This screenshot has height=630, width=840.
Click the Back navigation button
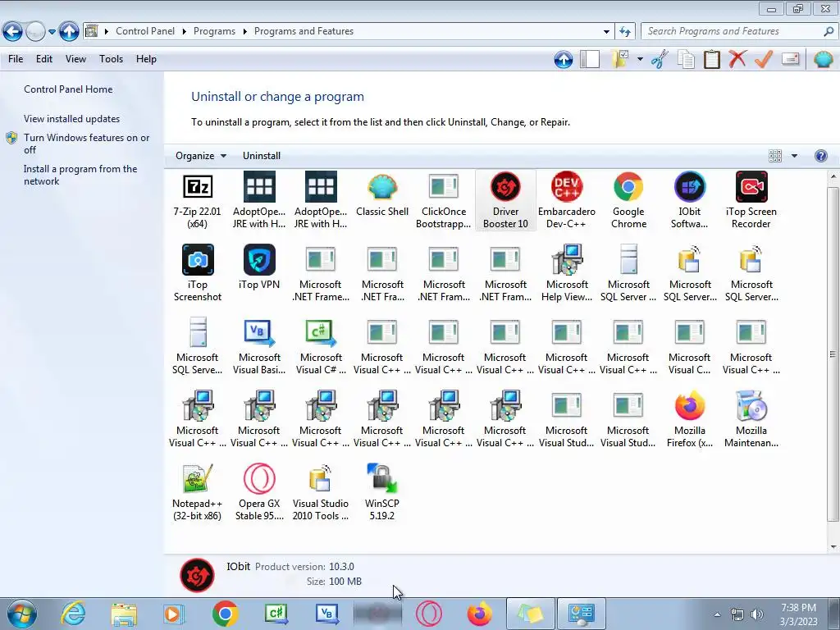13,32
